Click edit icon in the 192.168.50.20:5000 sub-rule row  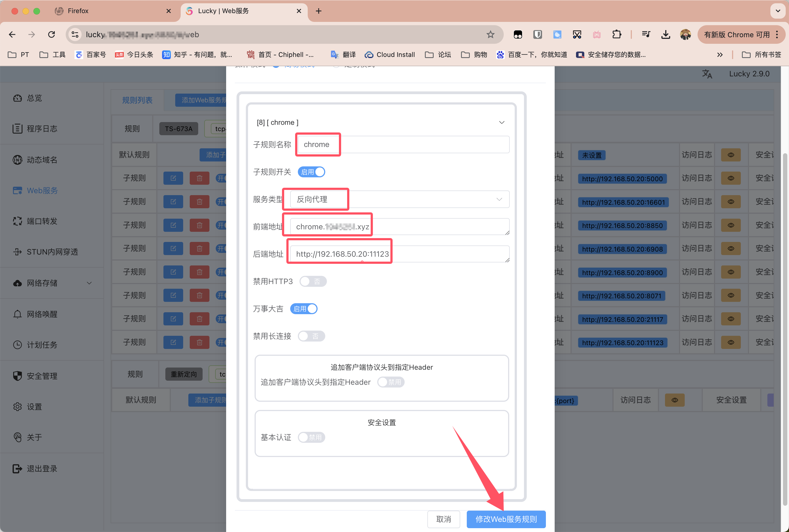tap(173, 178)
